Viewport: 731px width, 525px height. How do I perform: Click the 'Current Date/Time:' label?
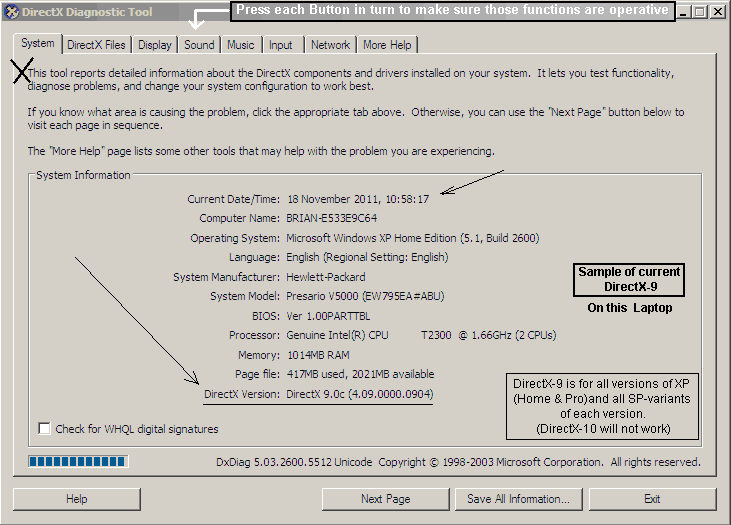pos(234,199)
